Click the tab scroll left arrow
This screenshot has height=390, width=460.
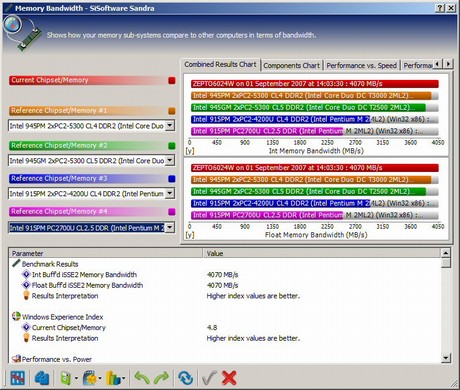[x=437, y=64]
